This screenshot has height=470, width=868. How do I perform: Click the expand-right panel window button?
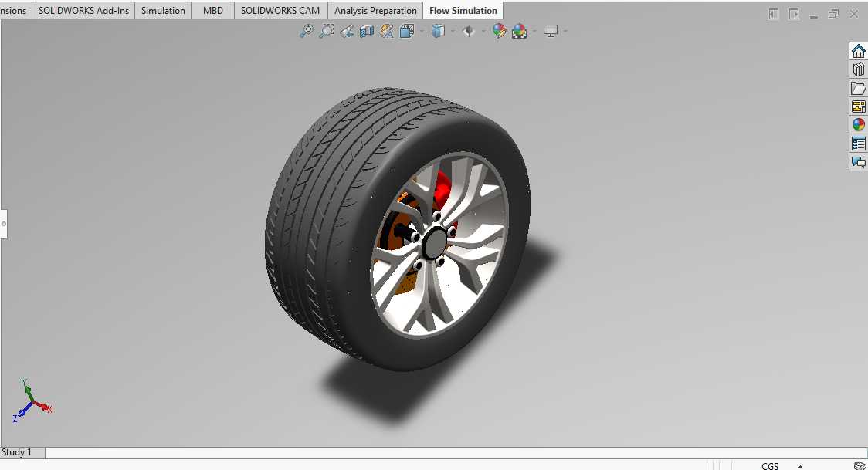[x=794, y=14]
